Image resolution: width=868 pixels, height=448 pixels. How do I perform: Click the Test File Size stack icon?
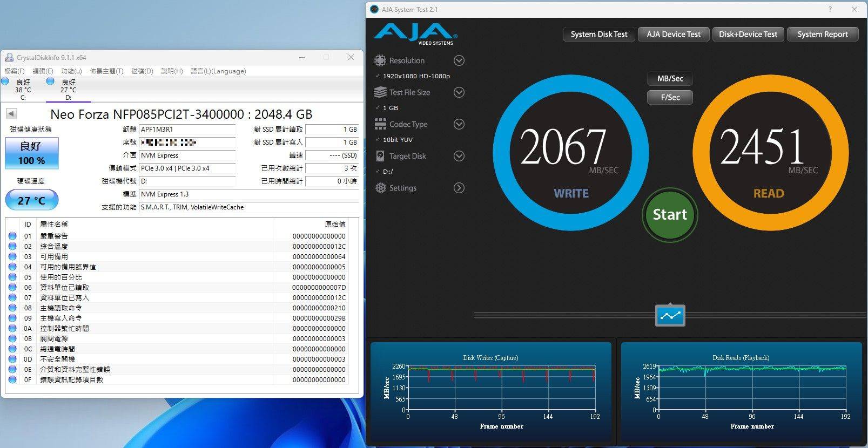380,92
